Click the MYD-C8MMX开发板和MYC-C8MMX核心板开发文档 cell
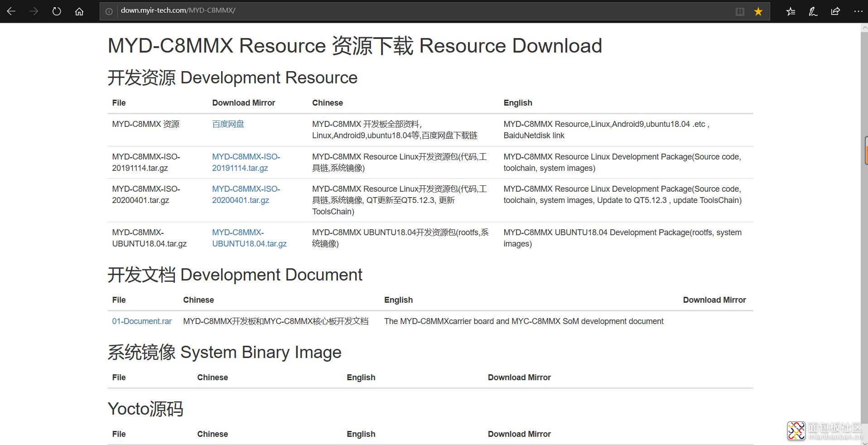The width and height of the screenshot is (868, 445). [276, 321]
